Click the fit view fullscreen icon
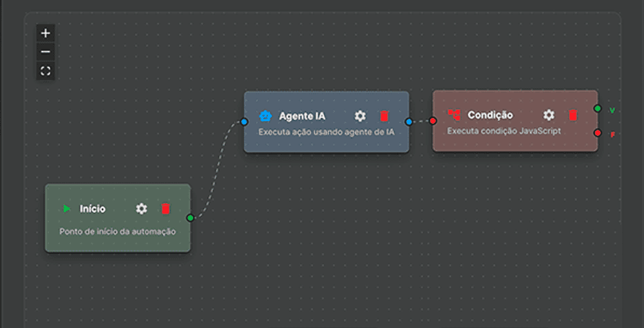Screen dimensions: 644x328 45,71
